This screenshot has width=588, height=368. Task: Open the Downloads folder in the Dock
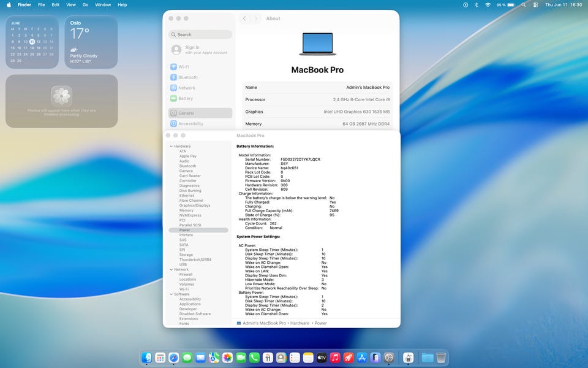tap(428, 358)
